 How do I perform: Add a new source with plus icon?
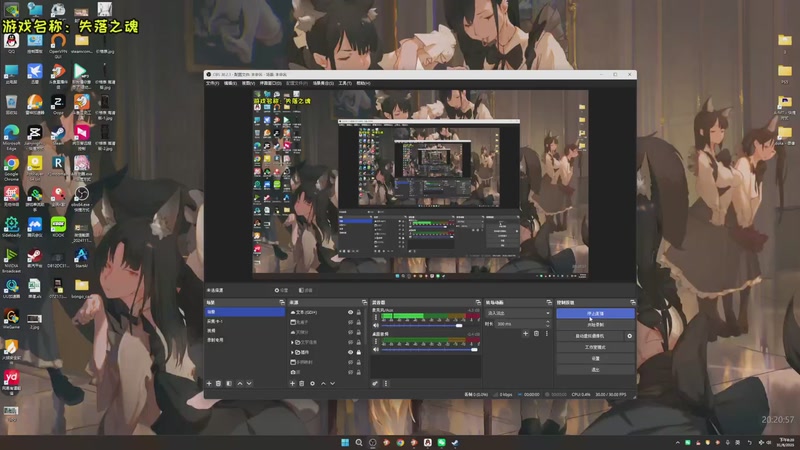pos(292,384)
